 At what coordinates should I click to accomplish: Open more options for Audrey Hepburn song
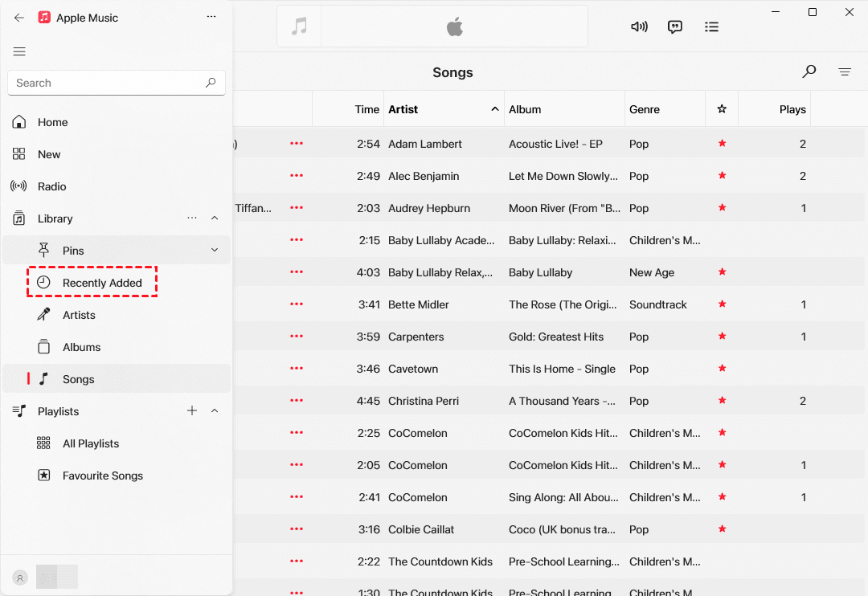pos(297,207)
